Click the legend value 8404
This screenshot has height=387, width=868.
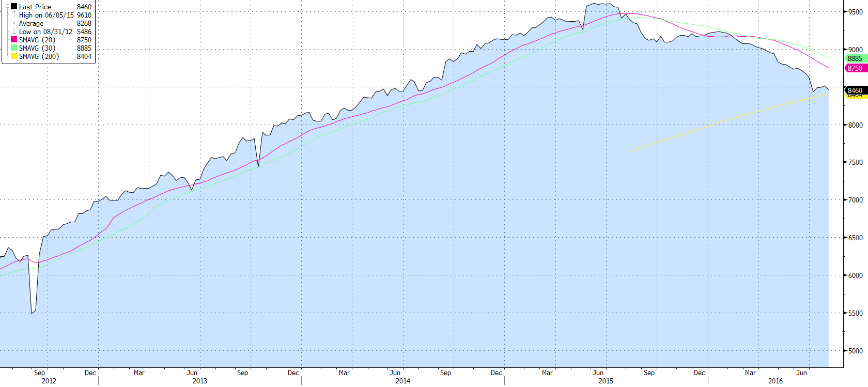tap(84, 56)
